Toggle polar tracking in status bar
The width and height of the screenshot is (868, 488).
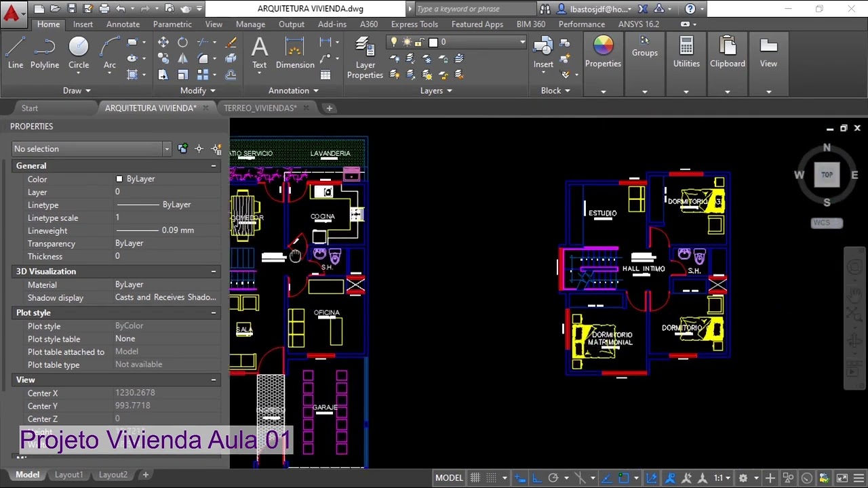pos(553,478)
